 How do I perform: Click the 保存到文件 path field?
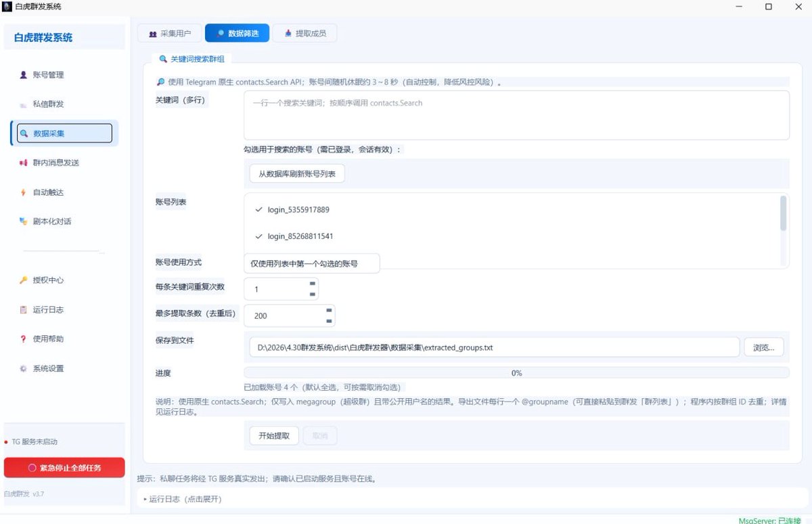[494, 347]
